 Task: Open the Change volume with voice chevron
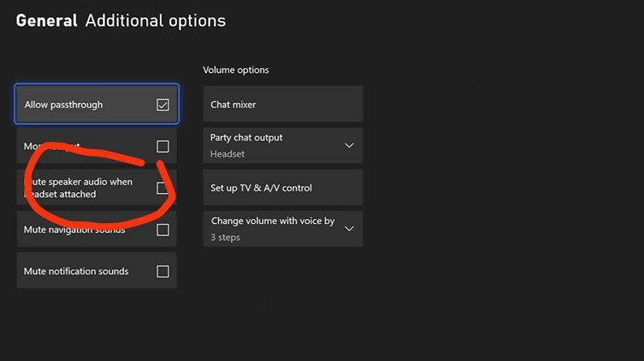(350, 229)
